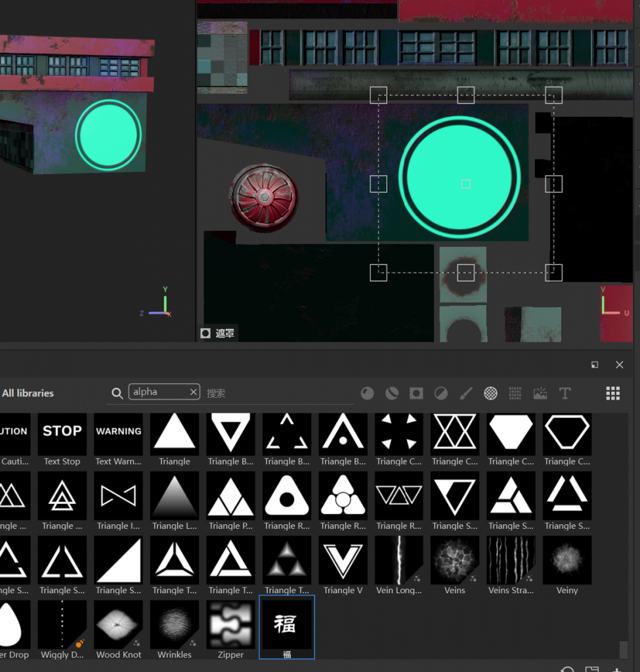Filter assets by Smart materials icon
The height and width of the screenshot is (672, 640).
pos(392,393)
